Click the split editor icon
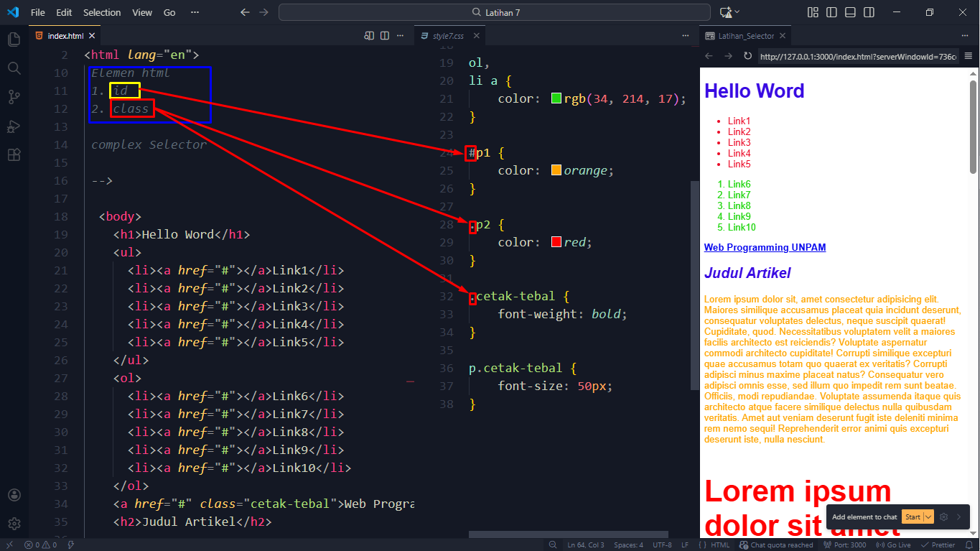 point(386,35)
